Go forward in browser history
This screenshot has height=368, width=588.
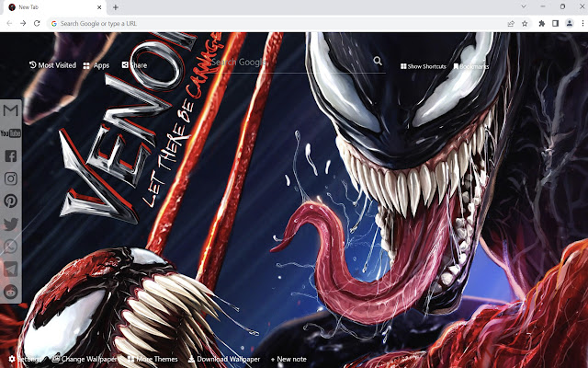tap(23, 23)
